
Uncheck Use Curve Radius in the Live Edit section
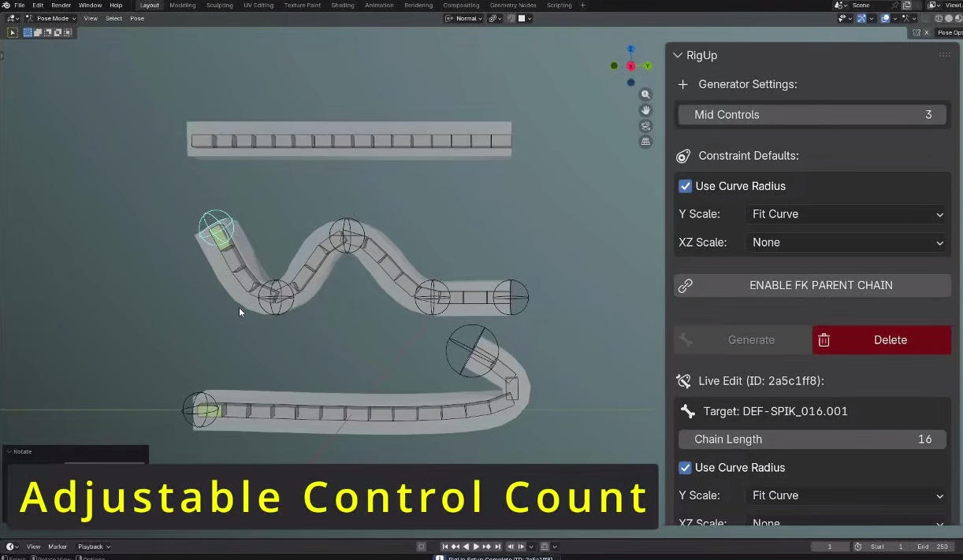pyautogui.click(x=685, y=467)
